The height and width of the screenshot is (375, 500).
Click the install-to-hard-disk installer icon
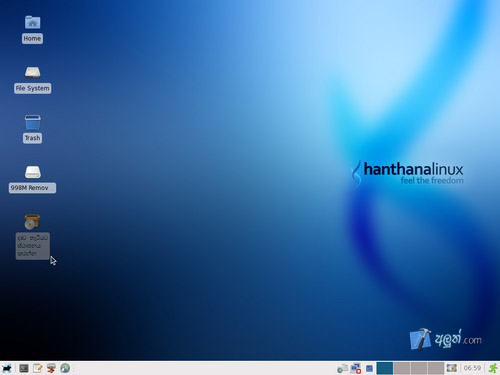click(32, 222)
